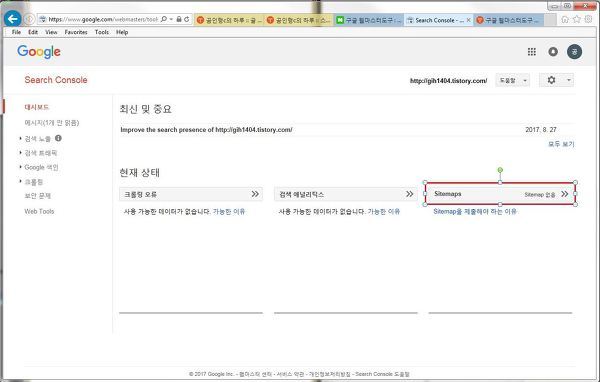
Task: Click the 서비스 약관 footer link
Action: click(290, 374)
